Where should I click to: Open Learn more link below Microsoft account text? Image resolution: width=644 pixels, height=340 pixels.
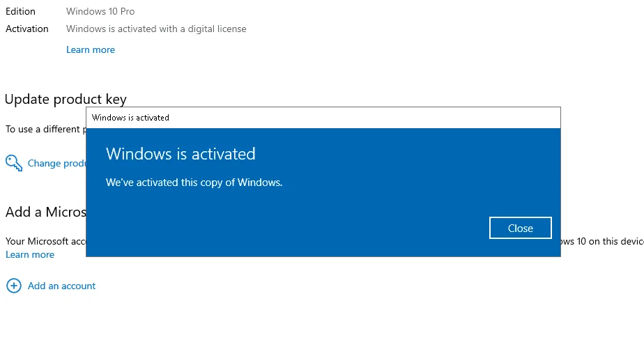pos(30,254)
